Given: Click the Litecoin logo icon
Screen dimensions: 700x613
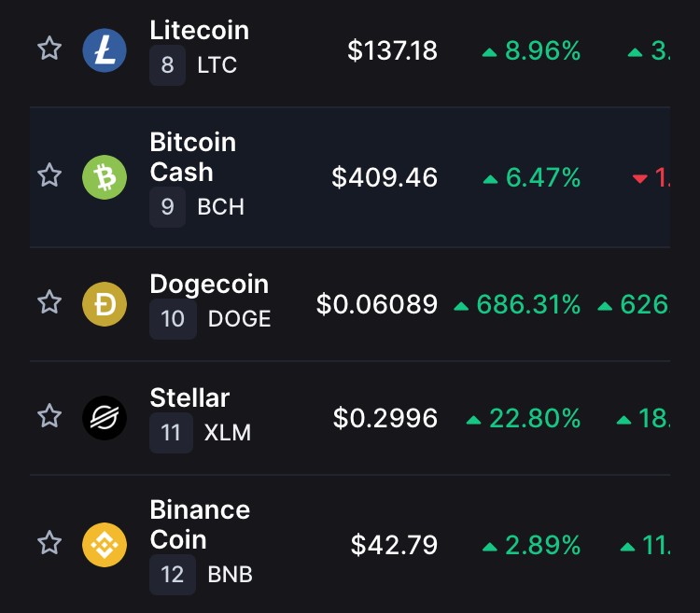Looking at the screenshot, I should coord(105,50).
